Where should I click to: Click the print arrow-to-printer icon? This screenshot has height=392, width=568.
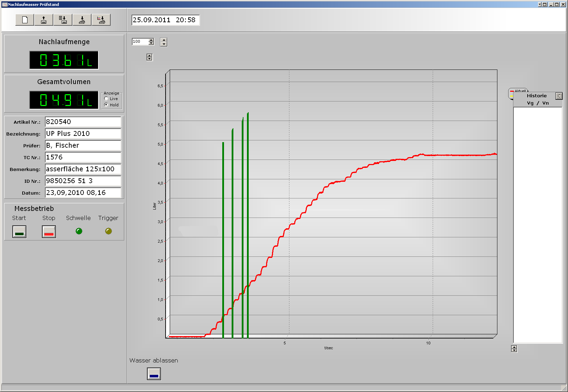click(82, 20)
